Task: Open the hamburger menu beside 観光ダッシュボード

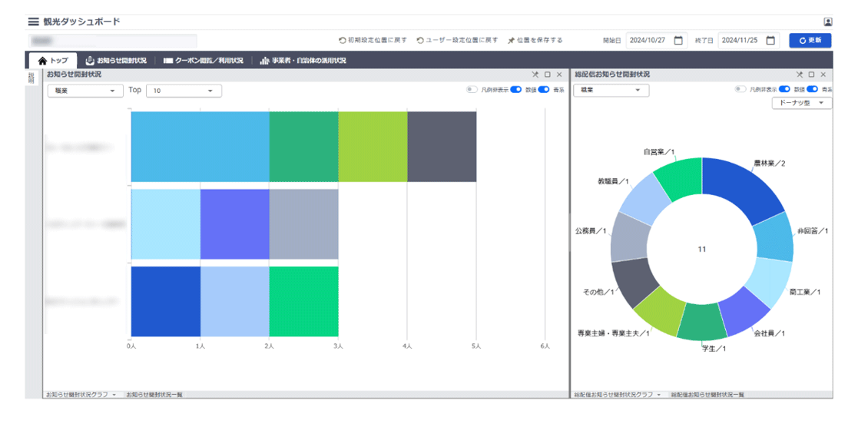Action: (34, 22)
